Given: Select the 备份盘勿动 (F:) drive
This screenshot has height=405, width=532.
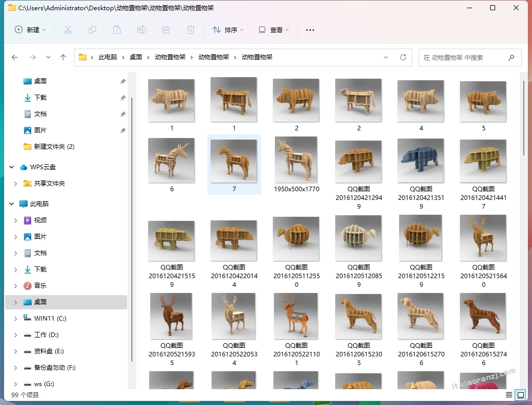Looking at the screenshot, I should pyautogui.click(x=54, y=367).
